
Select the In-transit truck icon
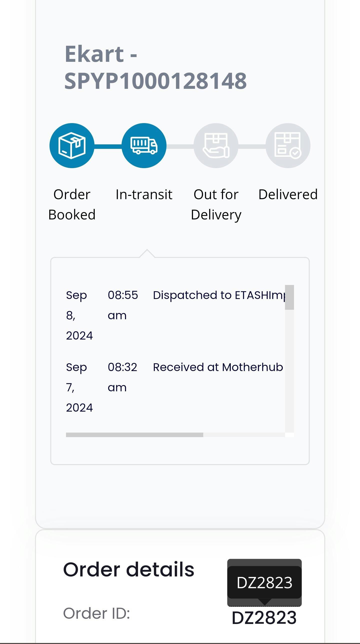pyautogui.click(x=144, y=145)
